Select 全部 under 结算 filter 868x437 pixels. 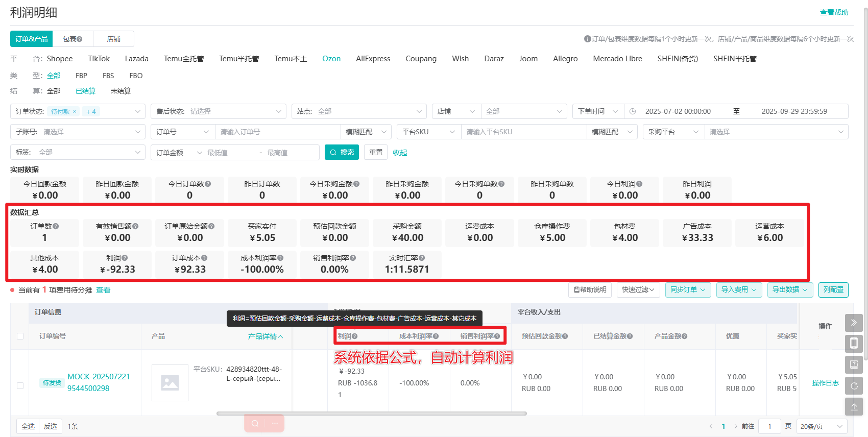click(x=54, y=91)
